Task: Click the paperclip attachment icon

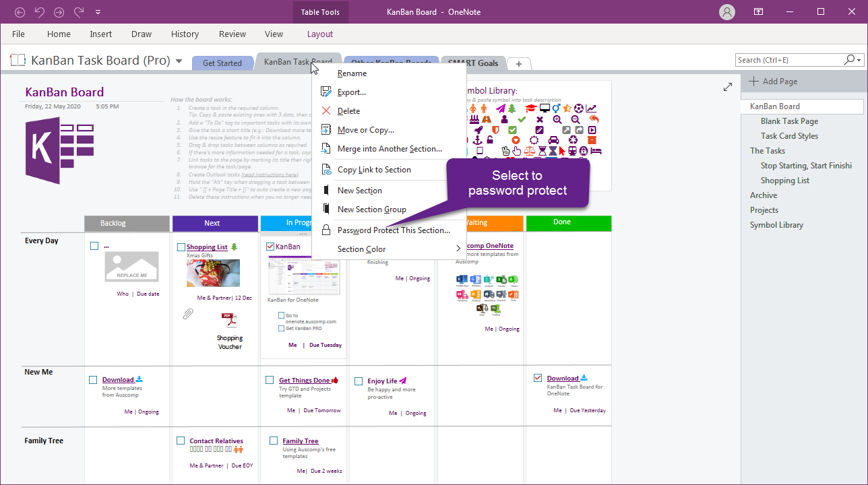Action: click(x=188, y=314)
